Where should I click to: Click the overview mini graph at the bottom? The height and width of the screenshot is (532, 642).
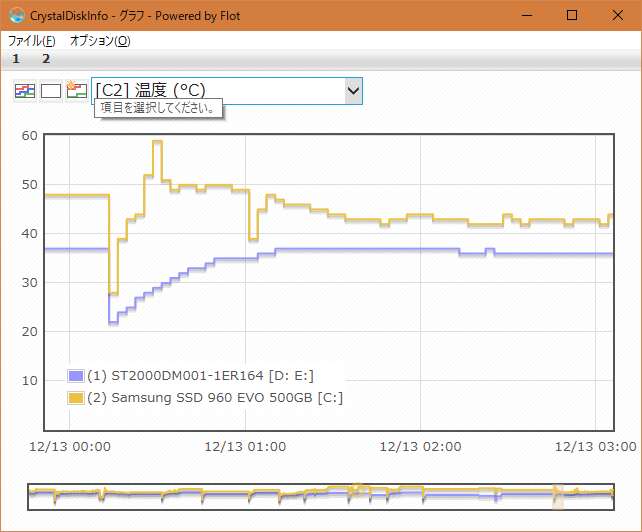coord(321,497)
